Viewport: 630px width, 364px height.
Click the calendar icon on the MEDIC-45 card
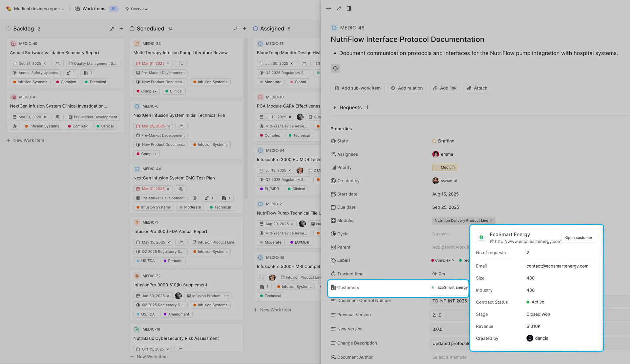(x=262, y=277)
